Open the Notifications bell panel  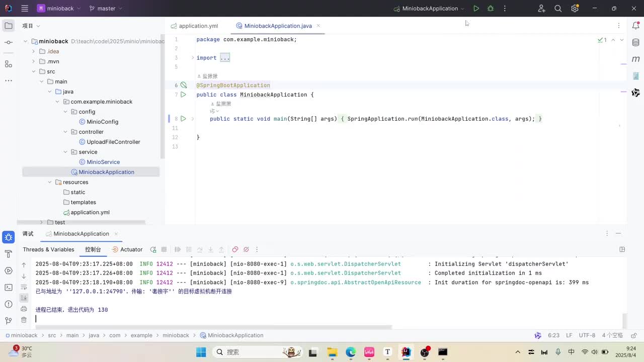point(636,26)
